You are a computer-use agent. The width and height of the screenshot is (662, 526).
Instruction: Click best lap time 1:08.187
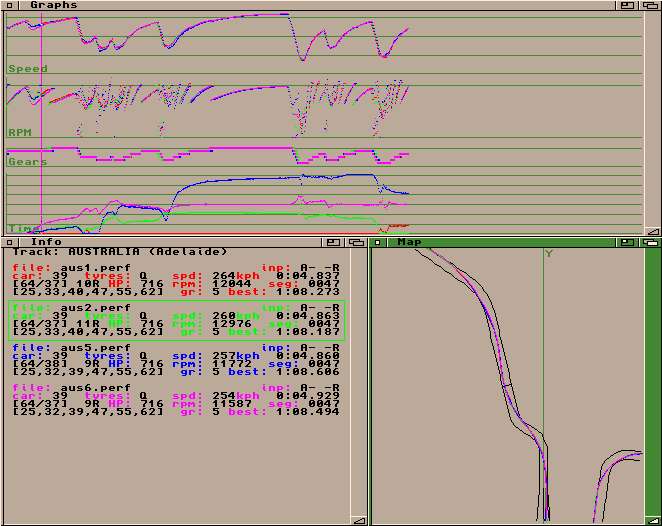tap(308, 332)
